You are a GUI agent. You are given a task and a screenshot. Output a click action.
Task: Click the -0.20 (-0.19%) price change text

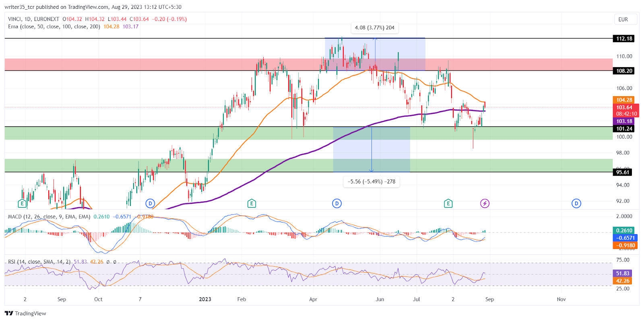[x=169, y=19]
